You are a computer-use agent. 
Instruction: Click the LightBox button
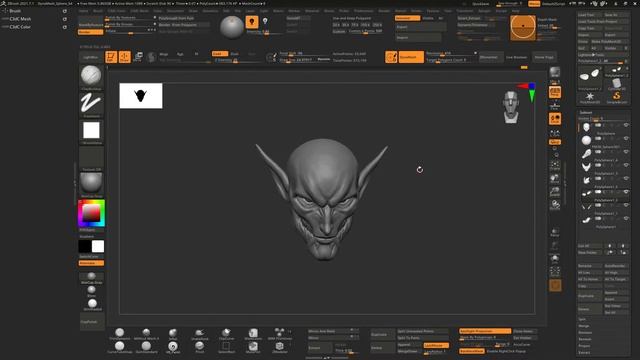pos(91,57)
